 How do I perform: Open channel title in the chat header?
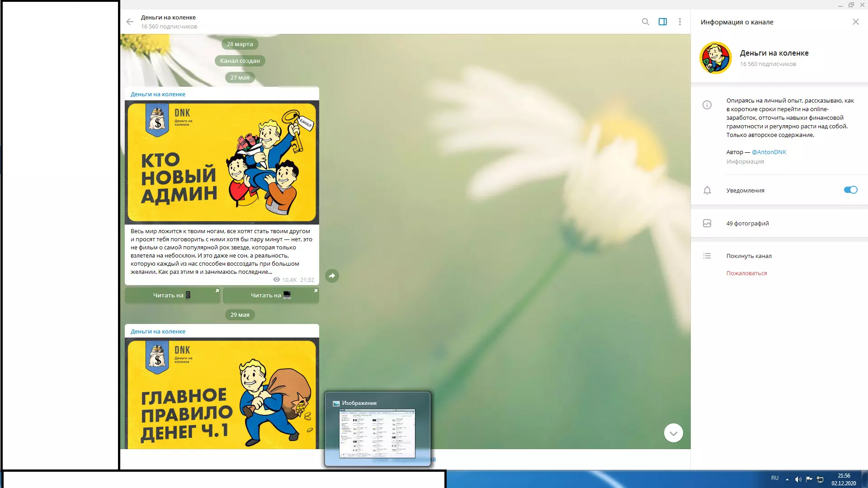(168, 17)
